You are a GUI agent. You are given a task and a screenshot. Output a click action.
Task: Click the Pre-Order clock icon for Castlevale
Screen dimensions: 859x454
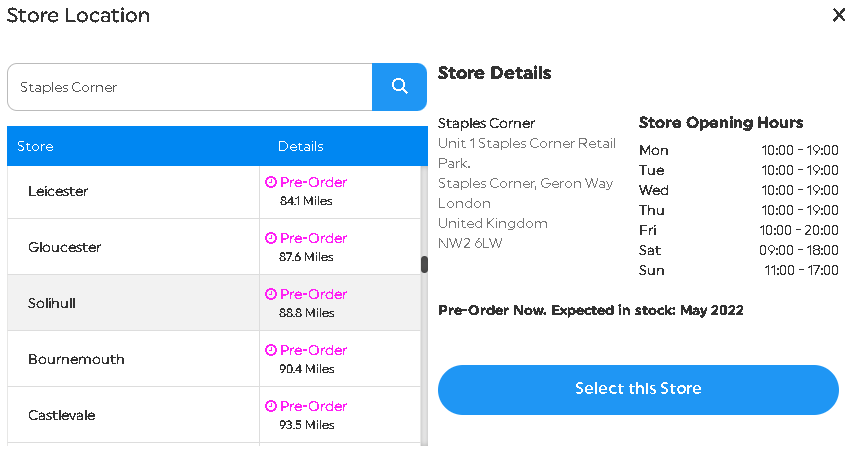[x=271, y=406]
